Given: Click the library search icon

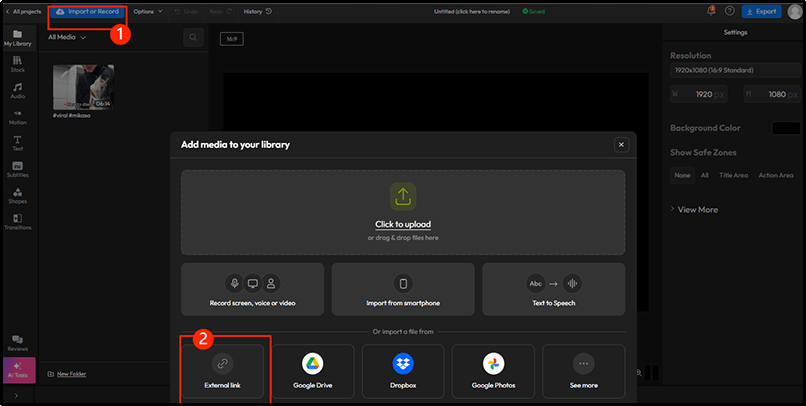Looking at the screenshot, I should coord(193,38).
